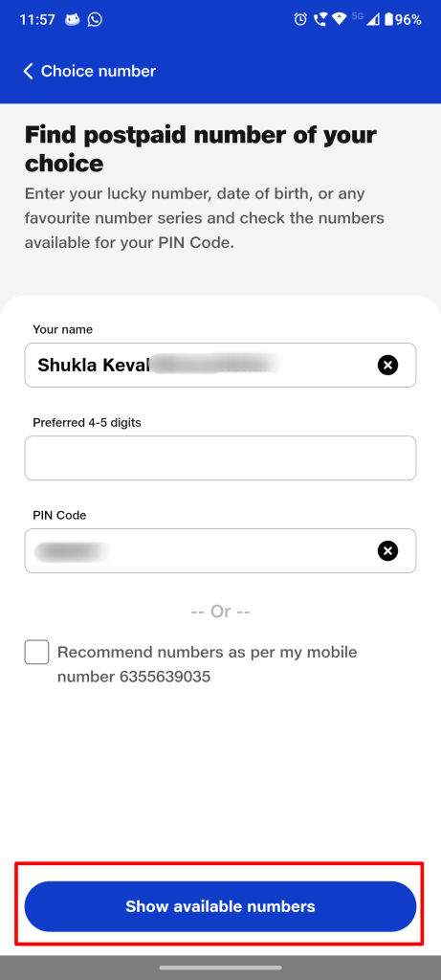The width and height of the screenshot is (441, 980).
Task: Tap the Your name text field
Action: [x=220, y=365]
